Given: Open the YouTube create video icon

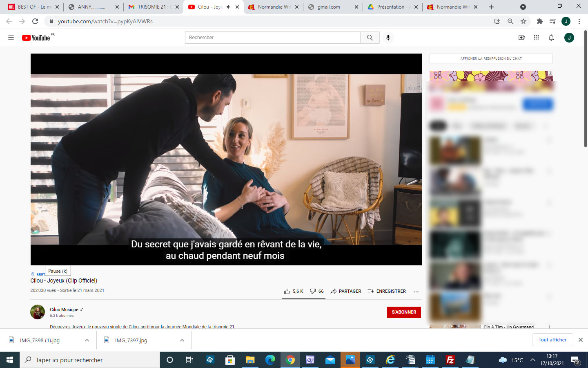Looking at the screenshot, I should pos(522,38).
